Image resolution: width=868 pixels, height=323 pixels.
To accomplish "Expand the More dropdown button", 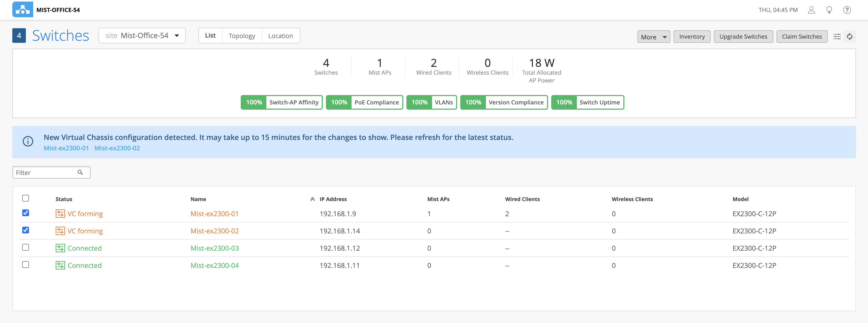I will [653, 37].
